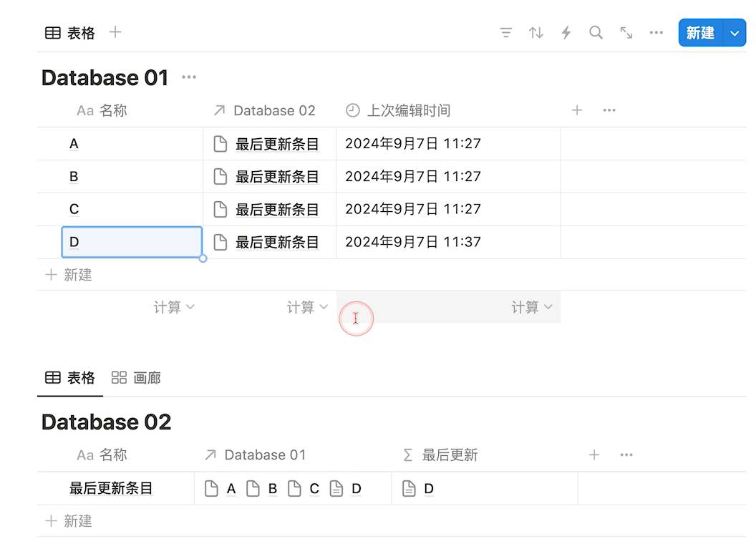The height and width of the screenshot is (544, 756).
Task: Select the name cell containing A
Action: [132, 144]
